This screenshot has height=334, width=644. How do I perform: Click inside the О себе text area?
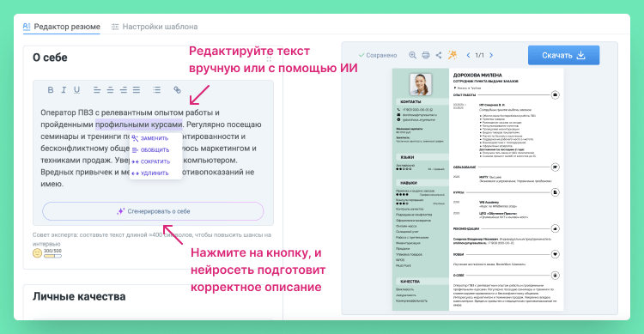(153, 148)
